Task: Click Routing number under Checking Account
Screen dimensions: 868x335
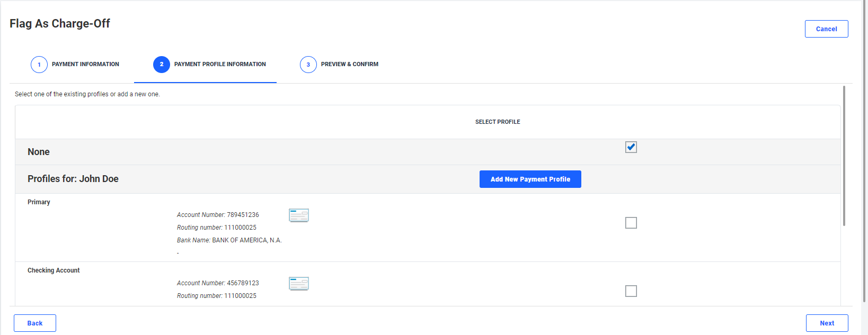Action: (x=217, y=296)
